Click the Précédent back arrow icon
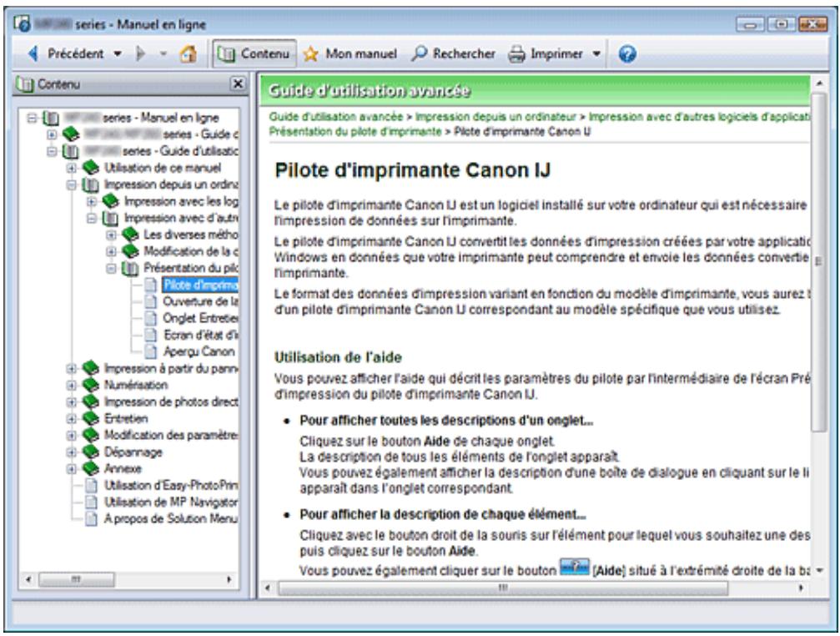 coord(33,53)
